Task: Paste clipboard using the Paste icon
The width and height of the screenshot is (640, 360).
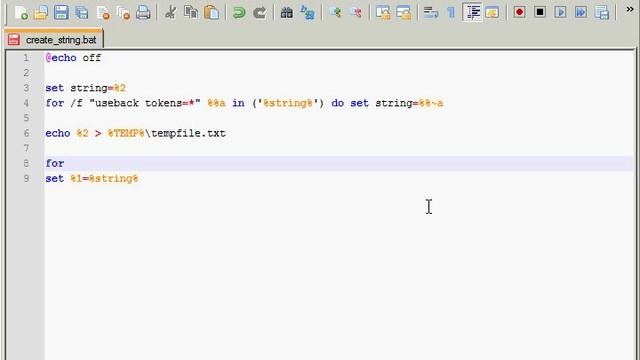Action: pos(211,13)
